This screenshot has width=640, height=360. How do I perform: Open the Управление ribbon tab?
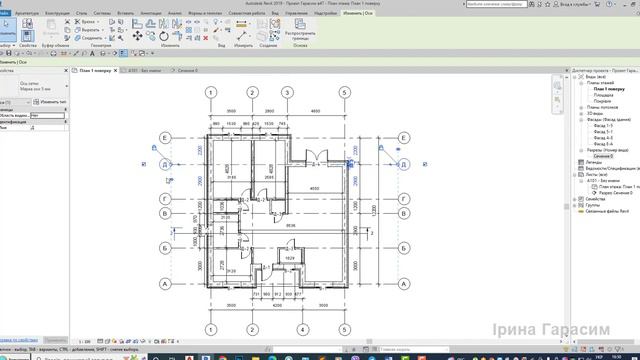[296, 13]
